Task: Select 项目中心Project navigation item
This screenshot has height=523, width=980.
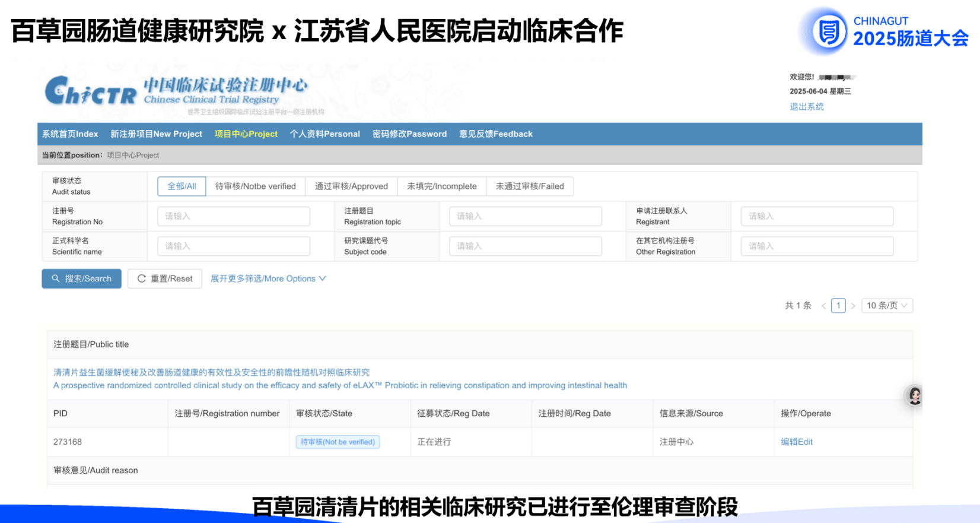Action: [246, 134]
